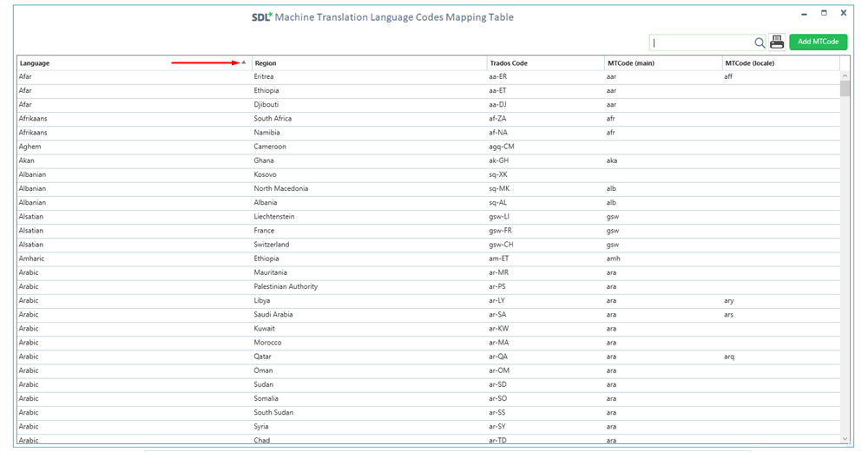Sort by MTCode (locale) column header
Screen dimensions: 868x452
pos(781,63)
